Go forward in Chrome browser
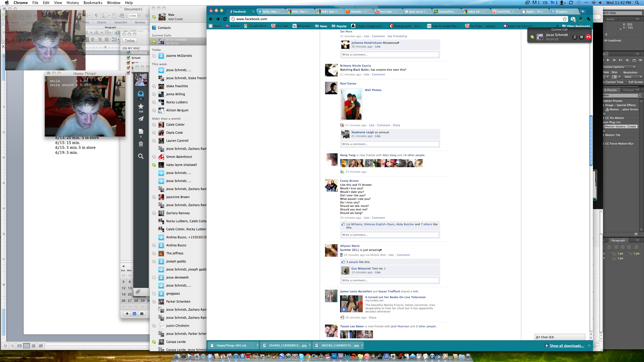The width and height of the screenshot is (644, 362). pos(218,19)
